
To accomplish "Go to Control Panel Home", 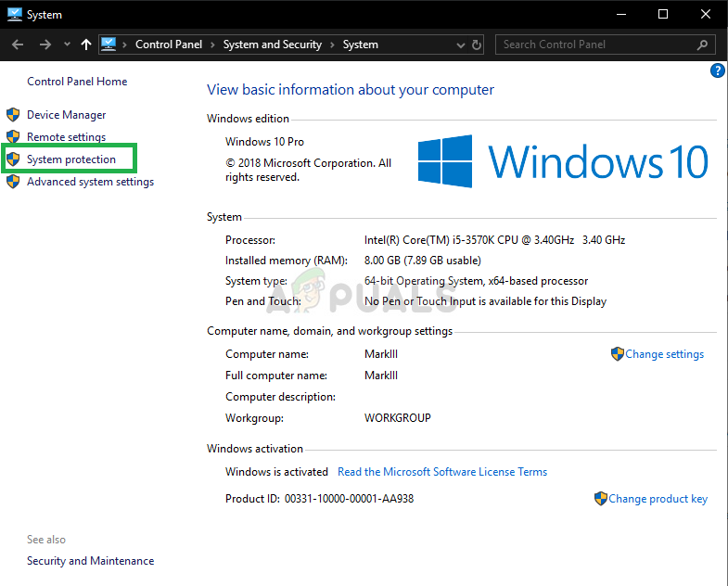I will 77,82.
